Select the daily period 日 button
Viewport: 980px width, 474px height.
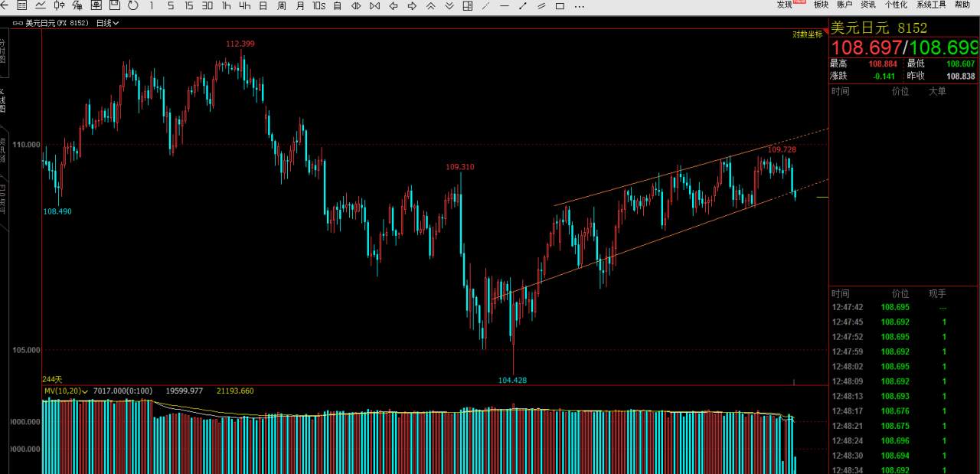point(263,5)
